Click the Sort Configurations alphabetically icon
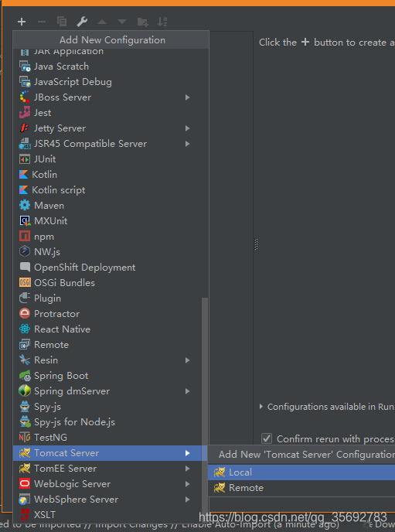 point(162,22)
